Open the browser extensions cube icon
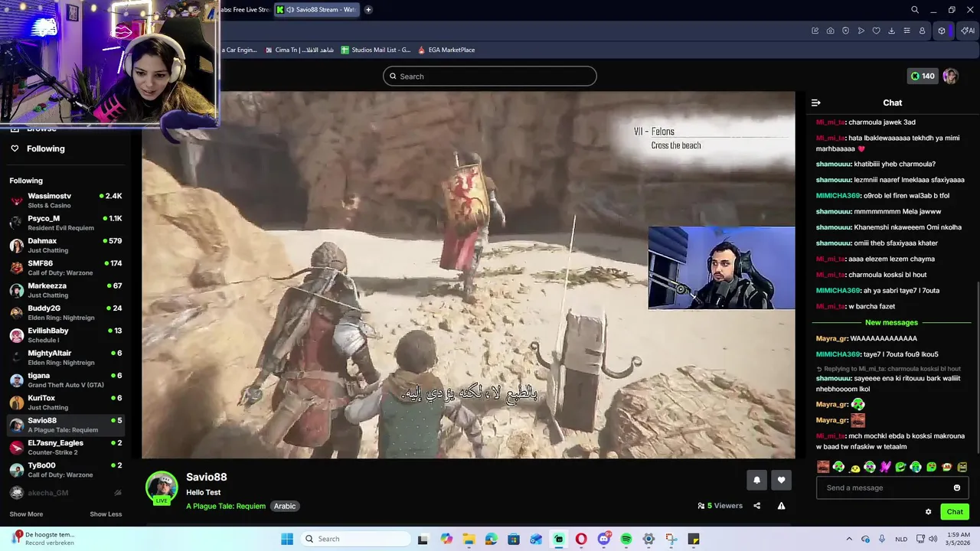 [942, 31]
